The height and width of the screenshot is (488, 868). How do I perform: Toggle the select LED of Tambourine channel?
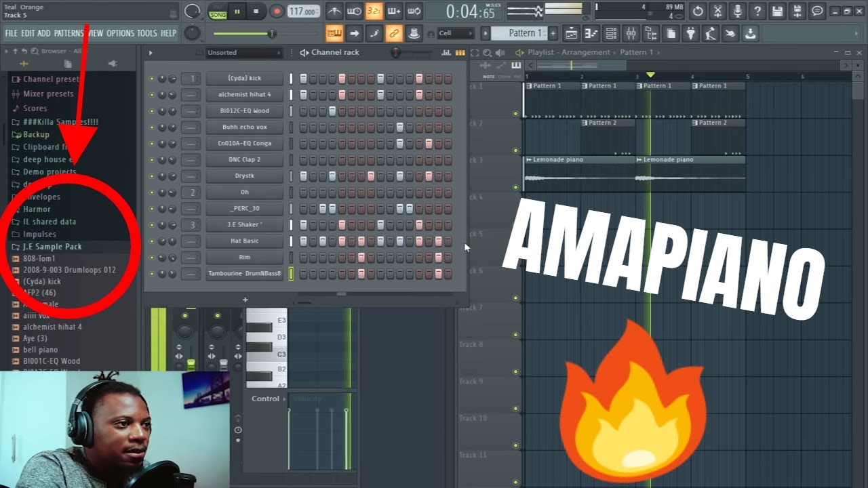tap(292, 274)
